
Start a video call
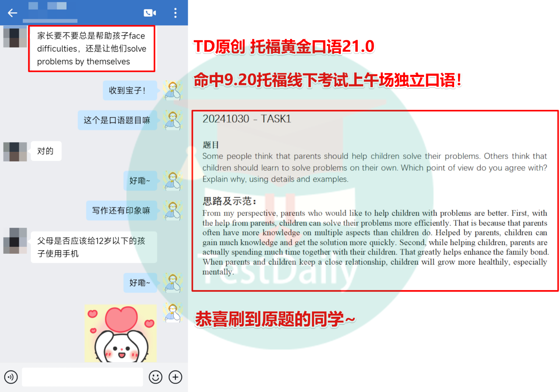(150, 13)
